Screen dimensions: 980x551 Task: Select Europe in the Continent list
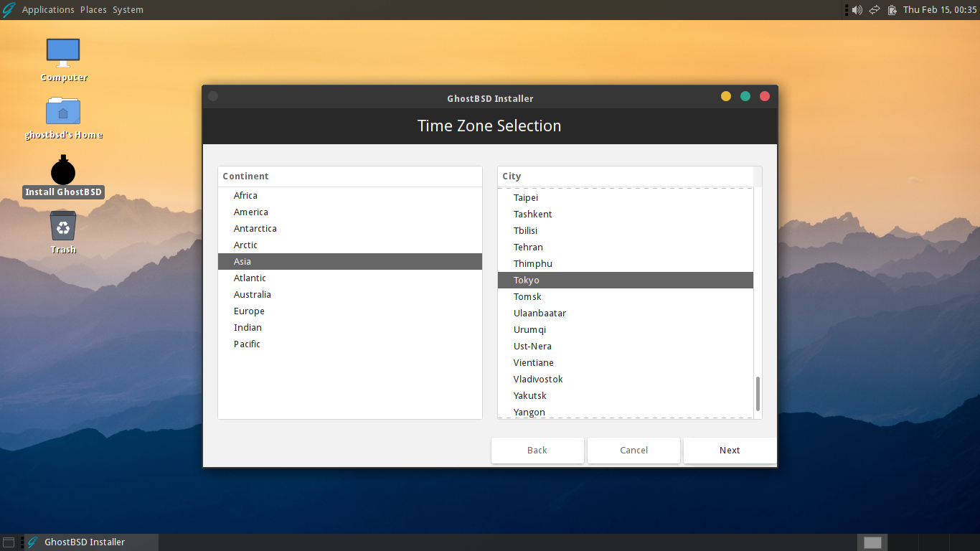click(350, 311)
